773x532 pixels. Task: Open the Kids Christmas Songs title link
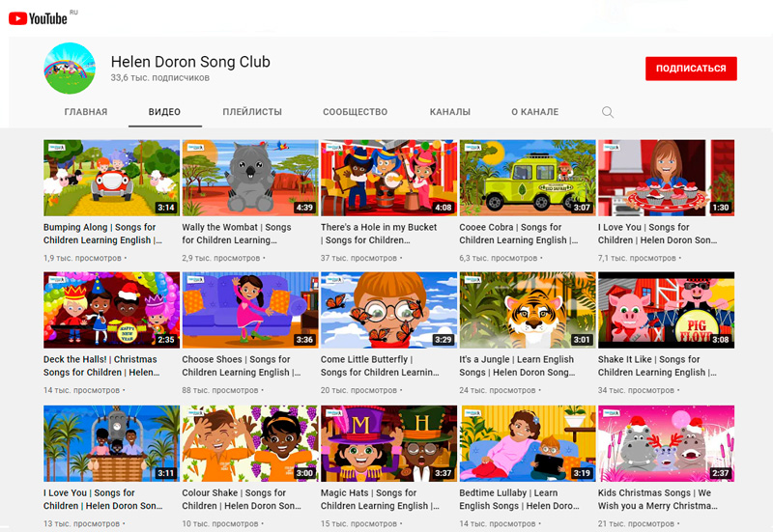pyautogui.click(x=659, y=499)
